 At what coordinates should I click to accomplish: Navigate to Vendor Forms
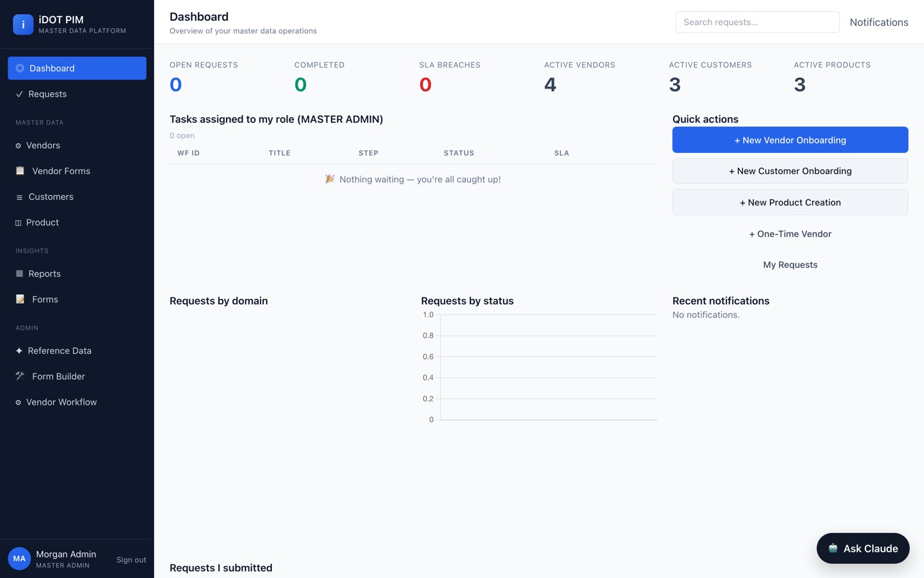[x=77, y=171]
